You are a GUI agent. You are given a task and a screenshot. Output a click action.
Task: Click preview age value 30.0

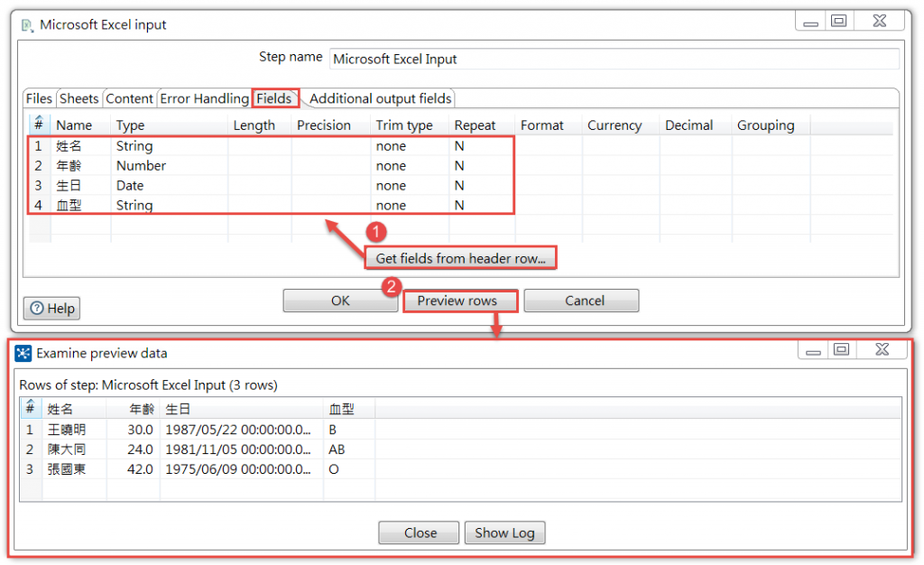pos(134,430)
